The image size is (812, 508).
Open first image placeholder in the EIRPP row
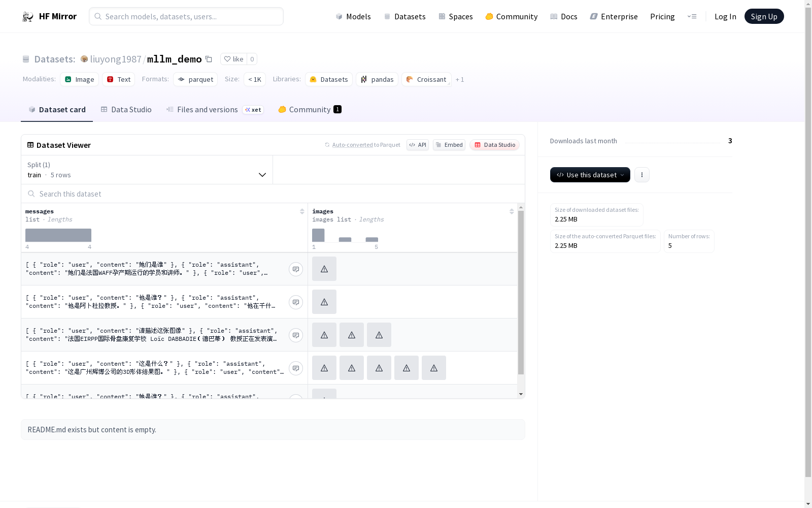[x=324, y=335]
